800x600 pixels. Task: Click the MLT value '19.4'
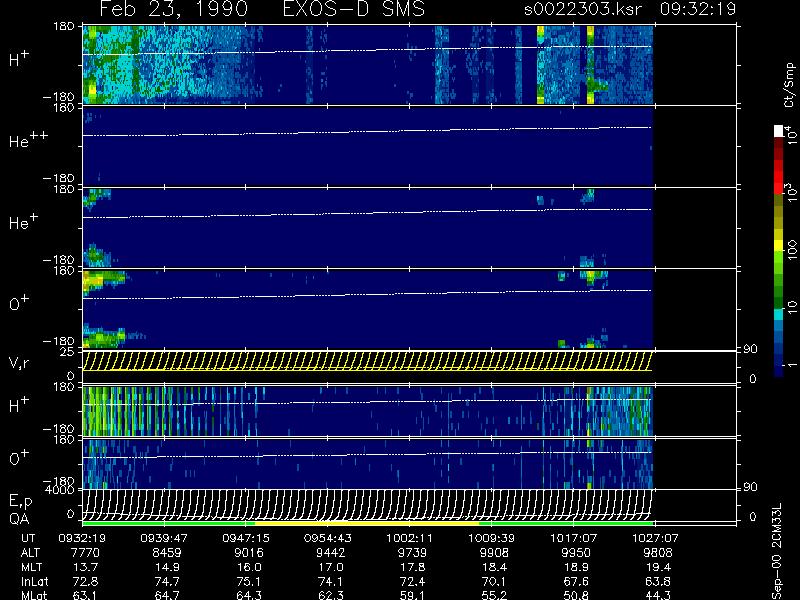point(658,567)
